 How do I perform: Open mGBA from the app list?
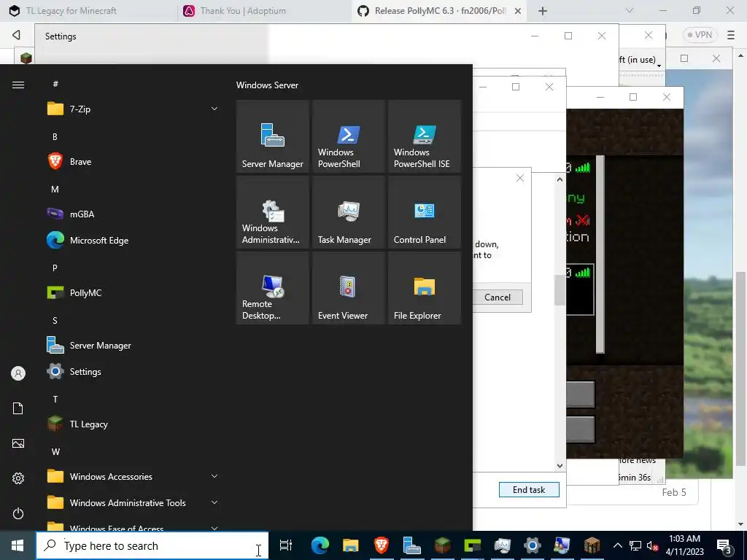click(133, 214)
